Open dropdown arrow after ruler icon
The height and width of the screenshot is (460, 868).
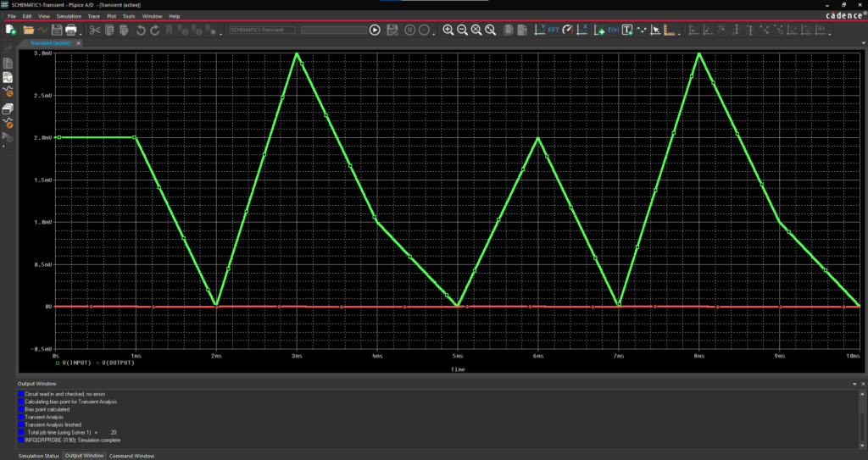(x=679, y=35)
